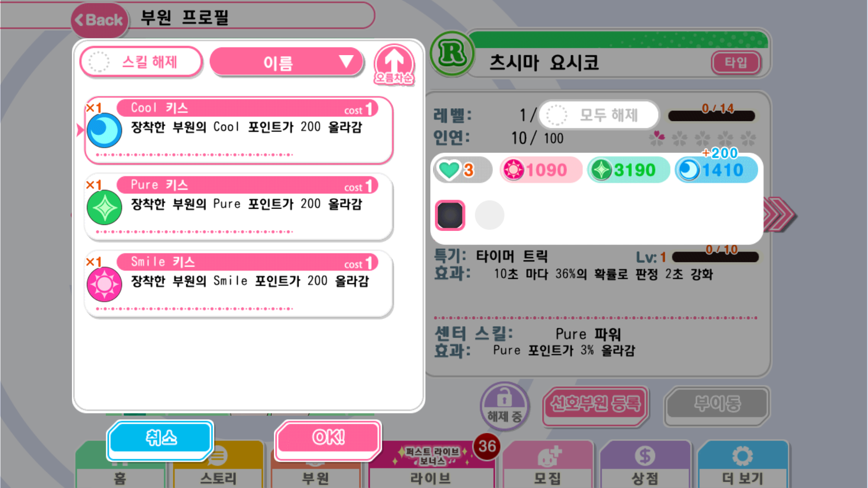Click the green Pure kiss skill icon
This screenshot has width=868, height=488.
click(104, 207)
